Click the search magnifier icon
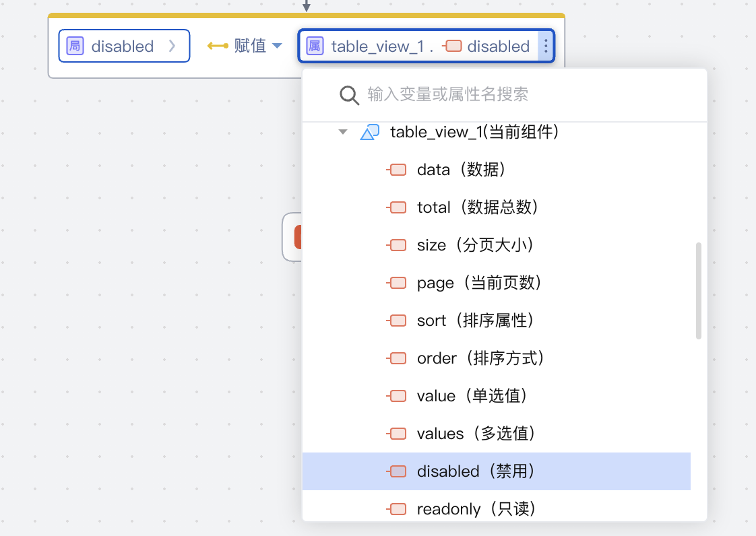This screenshot has width=756, height=536. click(349, 95)
